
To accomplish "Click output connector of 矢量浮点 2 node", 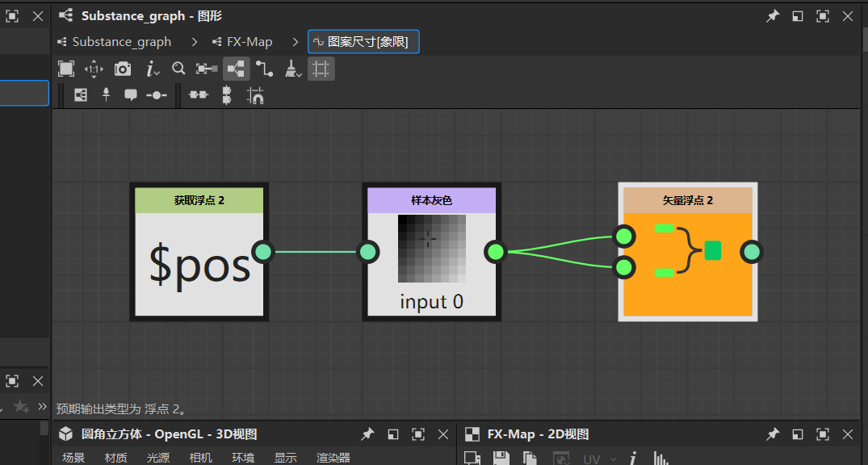I will click(752, 252).
